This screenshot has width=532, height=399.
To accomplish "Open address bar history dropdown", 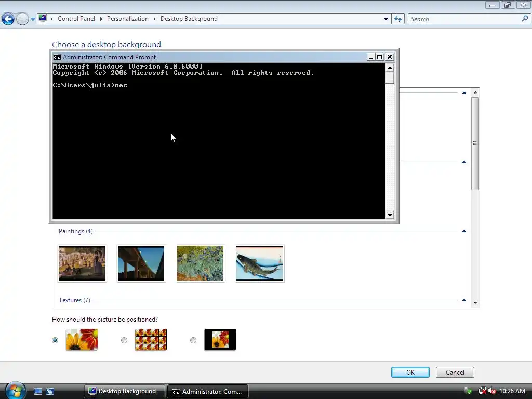I will 386,19.
